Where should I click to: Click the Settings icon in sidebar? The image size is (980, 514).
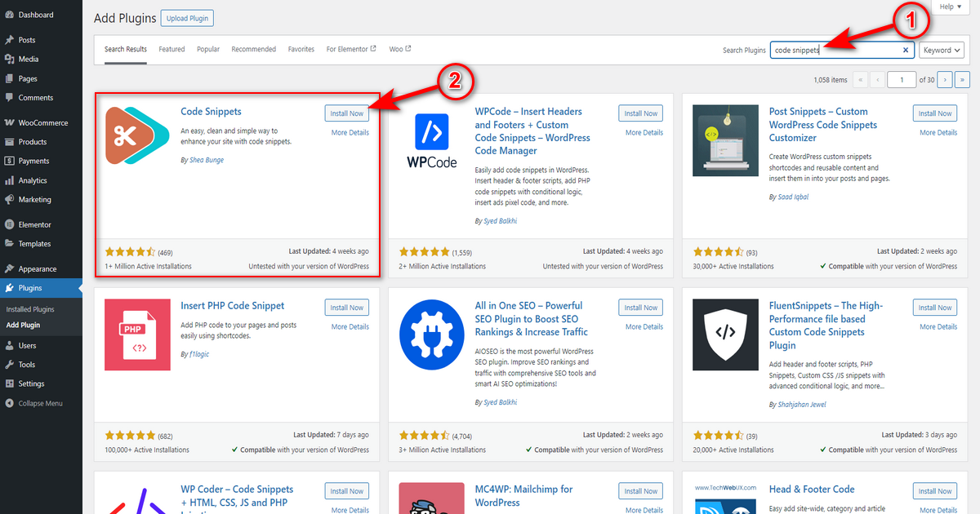pyautogui.click(x=9, y=384)
